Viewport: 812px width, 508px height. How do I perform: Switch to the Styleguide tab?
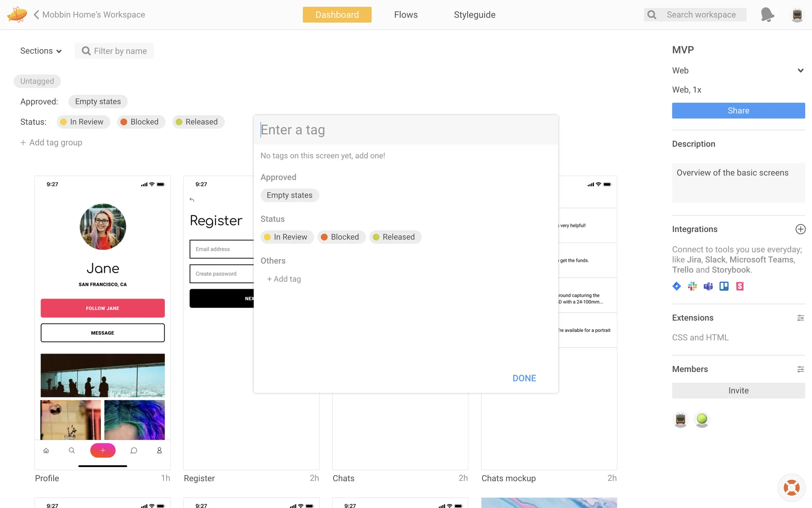tap(475, 15)
